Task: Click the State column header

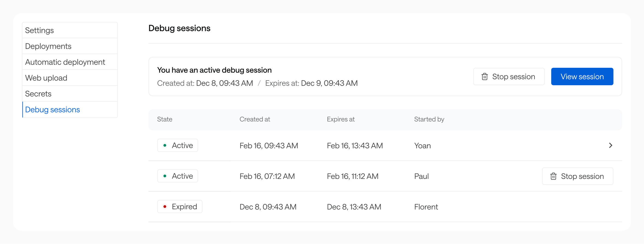Action: tap(165, 119)
